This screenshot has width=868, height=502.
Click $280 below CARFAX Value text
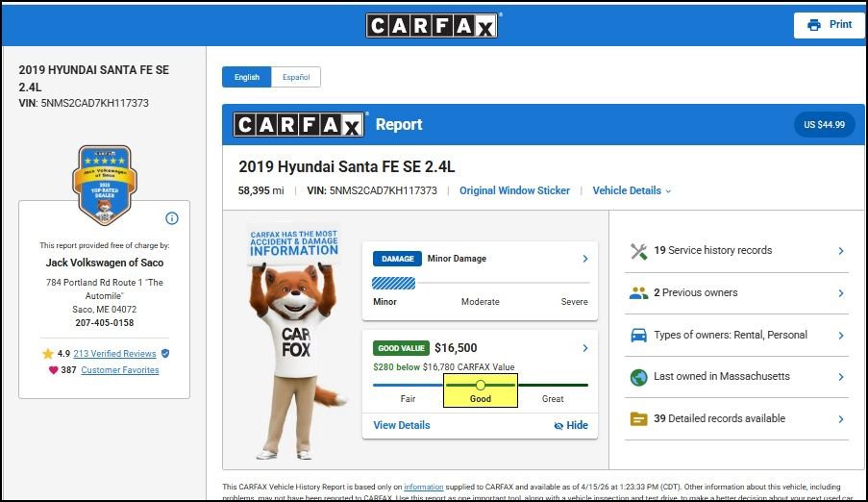(444, 366)
